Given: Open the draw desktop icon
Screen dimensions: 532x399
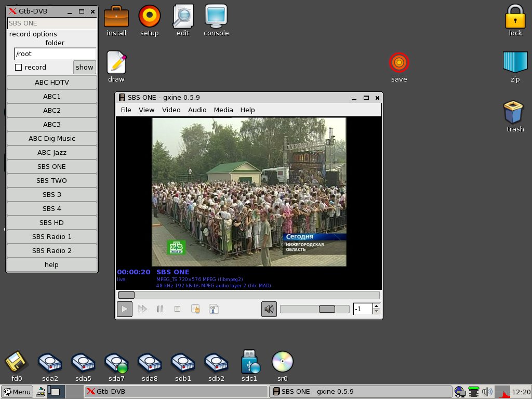Looking at the screenshot, I should click(116, 66).
